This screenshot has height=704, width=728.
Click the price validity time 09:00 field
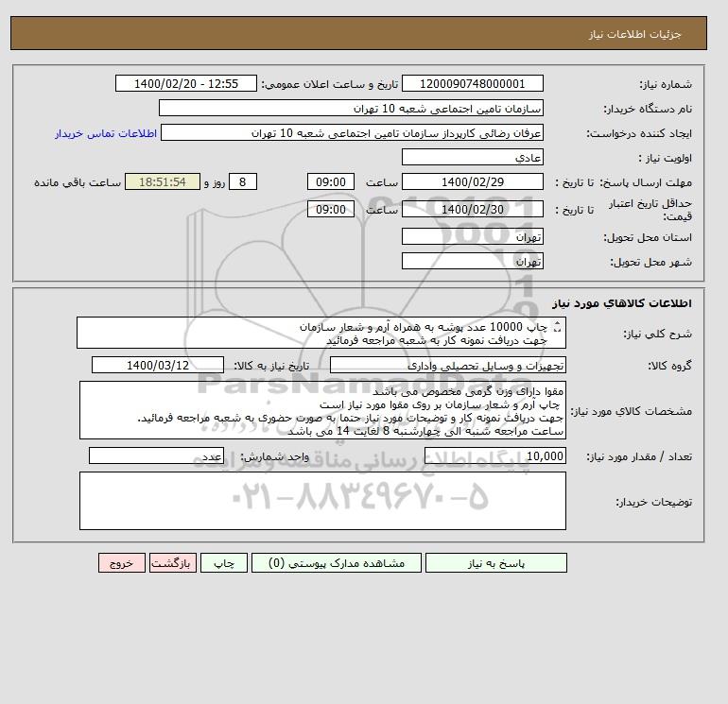tap(331, 209)
